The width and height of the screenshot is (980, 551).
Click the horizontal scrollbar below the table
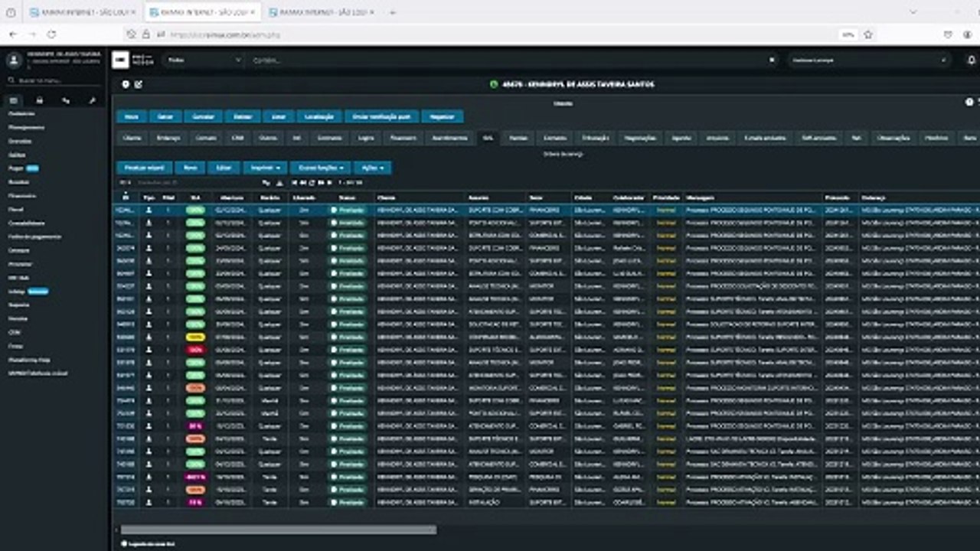[x=279, y=530]
